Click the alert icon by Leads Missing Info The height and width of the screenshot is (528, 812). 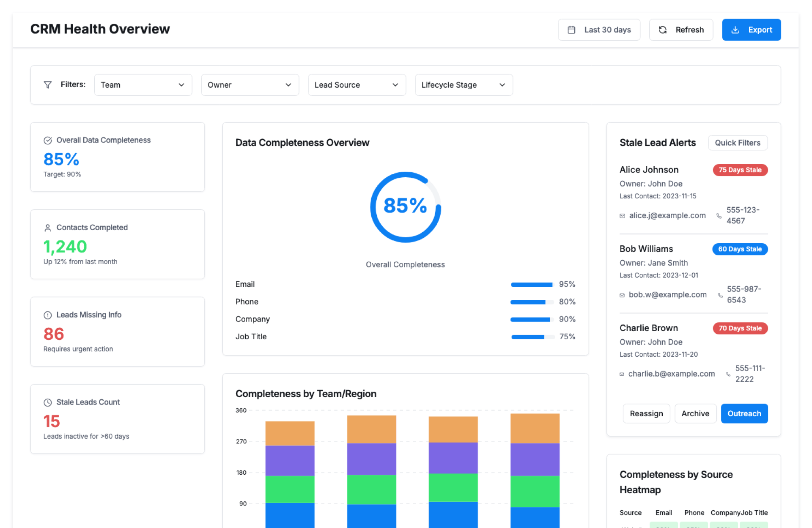pos(48,315)
